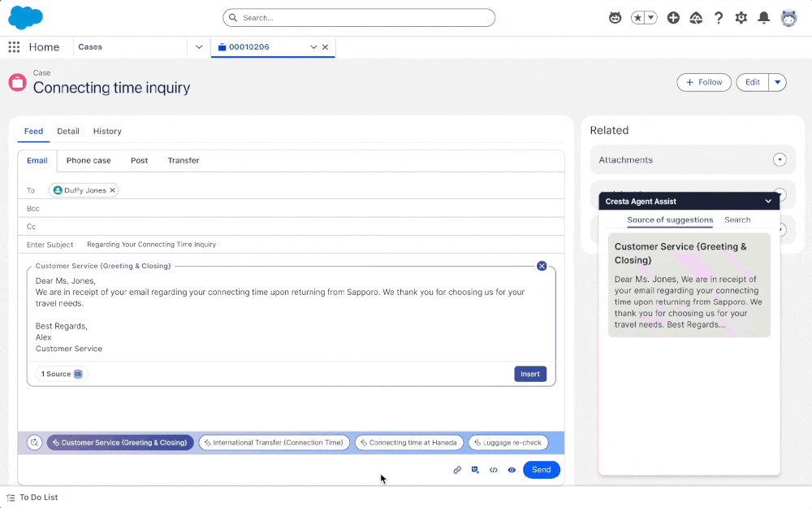Select the 00010206 case tab
The image size is (812, 508).
coord(249,46)
